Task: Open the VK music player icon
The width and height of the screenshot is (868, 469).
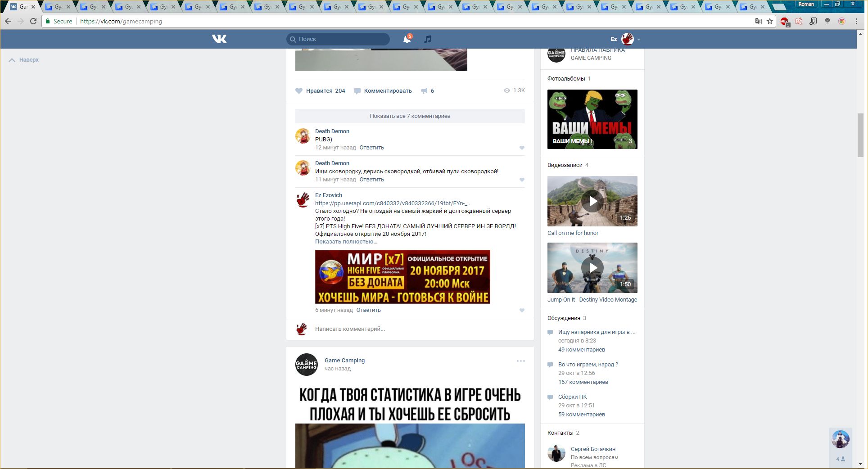Action: click(428, 39)
